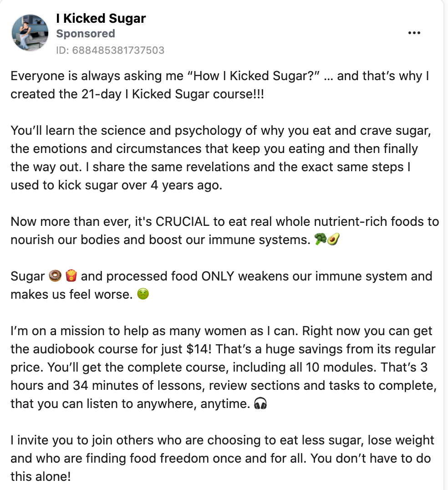Screen dimensions: 448x490
Task: Click the donut emoji next to Sugar
Action: tap(55, 276)
